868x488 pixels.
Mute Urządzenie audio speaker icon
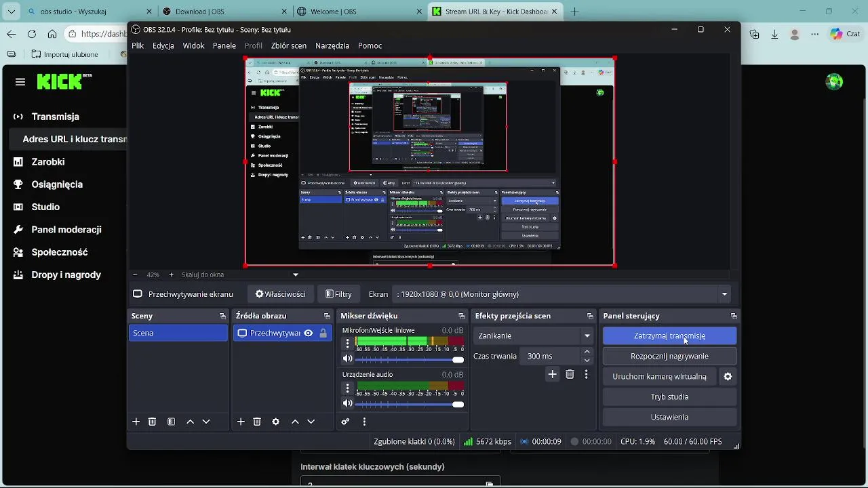(348, 404)
